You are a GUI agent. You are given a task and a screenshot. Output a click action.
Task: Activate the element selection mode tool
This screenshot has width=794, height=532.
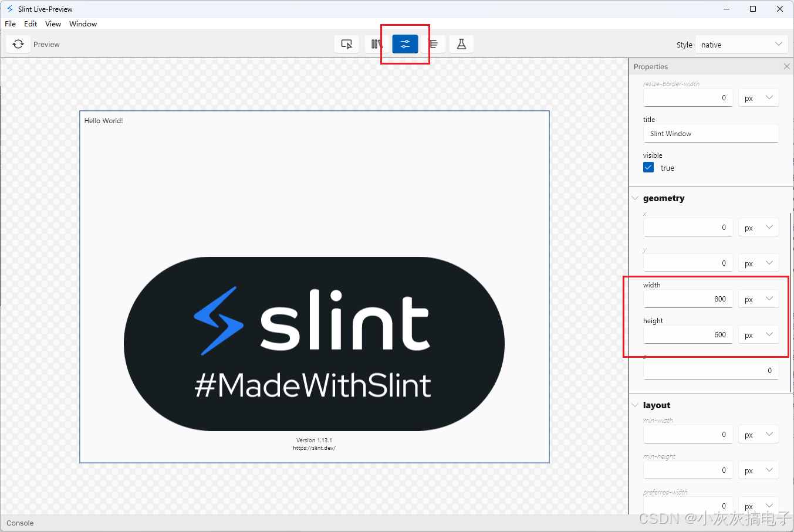346,43
